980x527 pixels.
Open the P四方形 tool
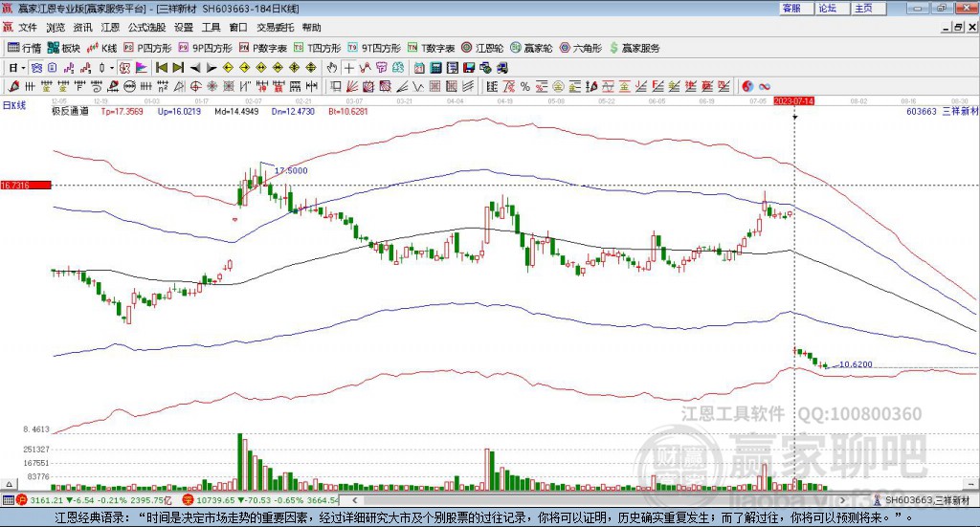pyautogui.click(x=147, y=48)
